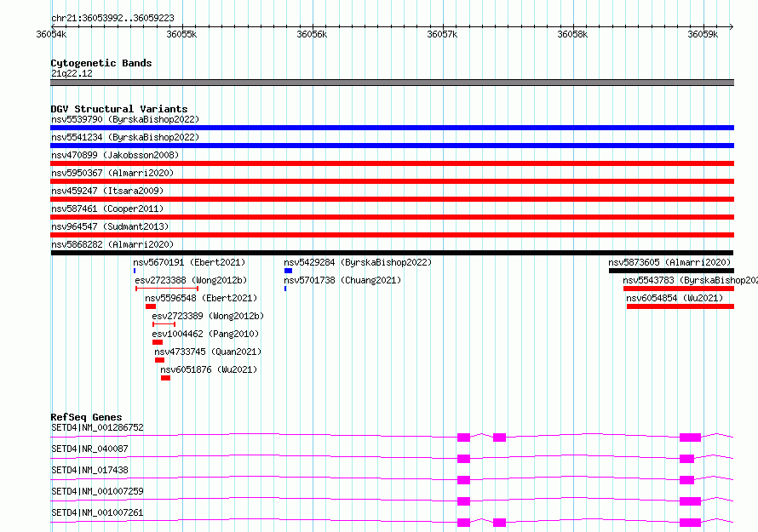
Task: Open SETD4|NM_001007259 transcript label
Action: pos(97,491)
